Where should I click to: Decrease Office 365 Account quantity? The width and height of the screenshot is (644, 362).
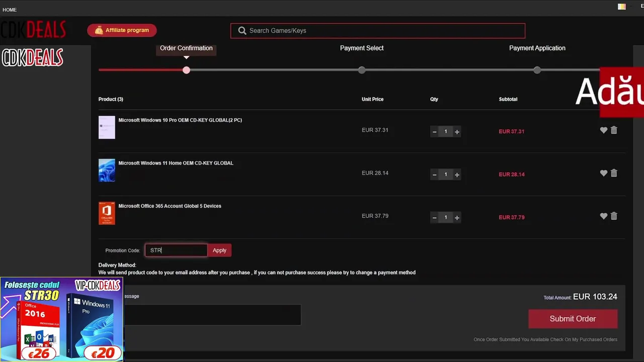tap(435, 218)
